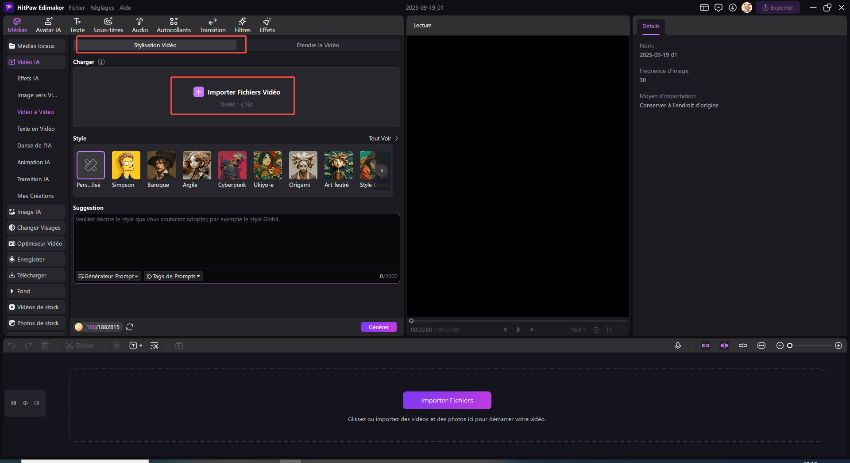Screen dimensions: 850x463
Task: Click the undo icon in timeline toolbar
Action: click(12, 345)
